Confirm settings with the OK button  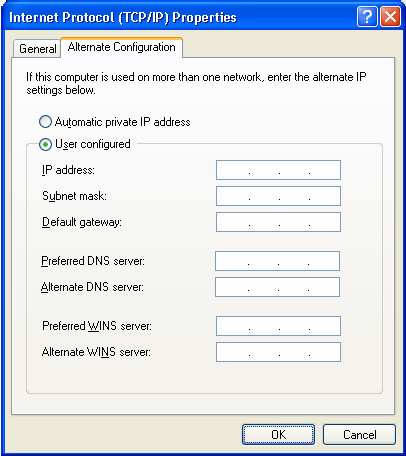tap(278, 435)
